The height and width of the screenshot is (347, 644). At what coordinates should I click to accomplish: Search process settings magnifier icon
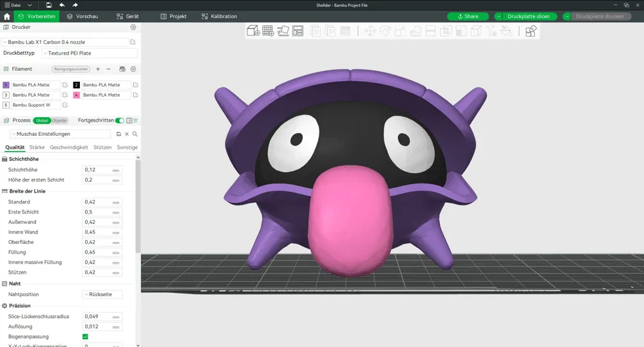tap(135, 134)
